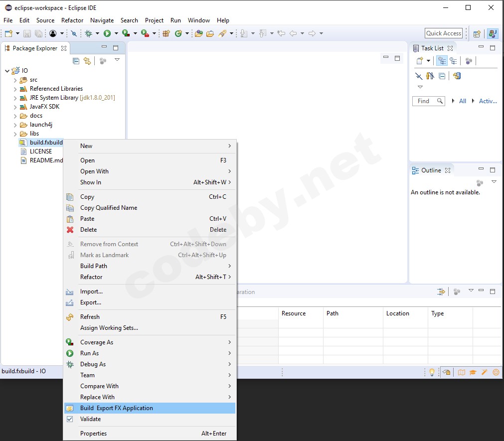504x441 pixels.
Task: Click the New Java Package icon
Action: coord(167,33)
